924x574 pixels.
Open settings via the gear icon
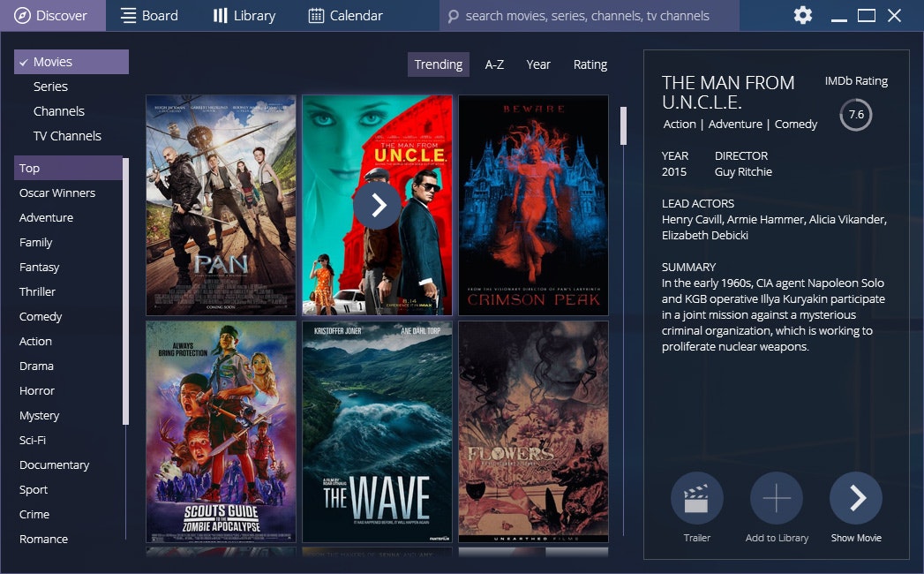click(802, 15)
